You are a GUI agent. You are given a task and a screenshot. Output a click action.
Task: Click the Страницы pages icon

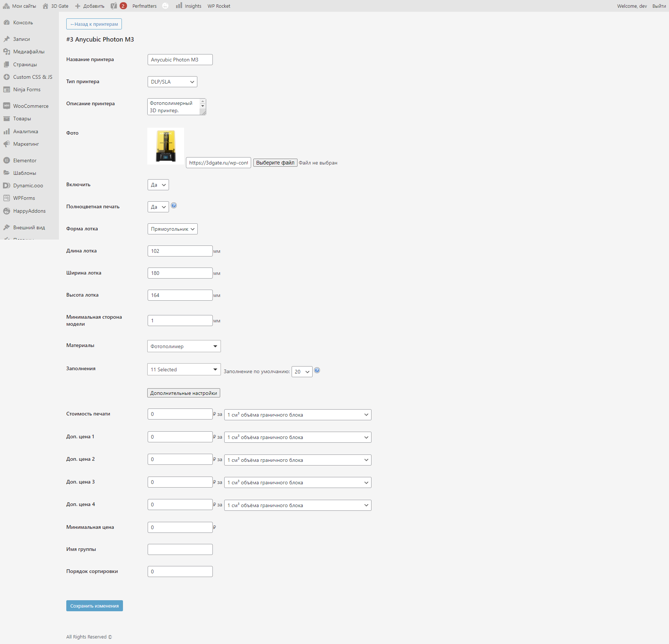7,64
